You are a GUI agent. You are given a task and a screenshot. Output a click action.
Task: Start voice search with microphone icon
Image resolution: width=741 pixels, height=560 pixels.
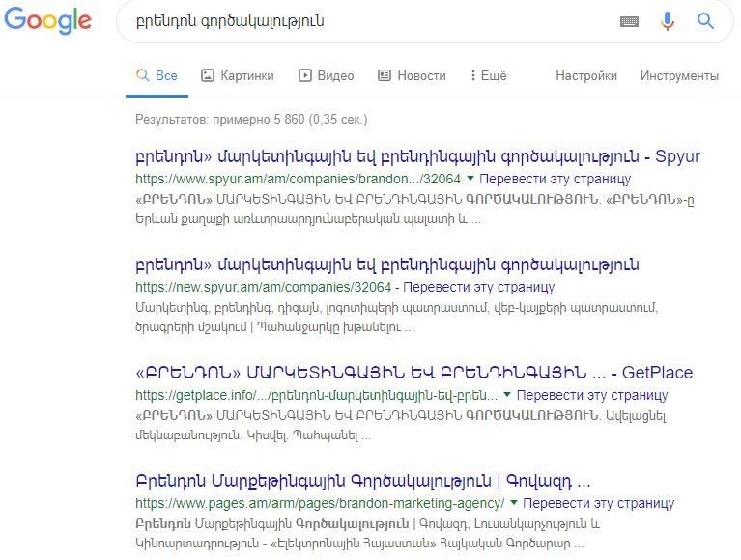(x=668, y=21)
